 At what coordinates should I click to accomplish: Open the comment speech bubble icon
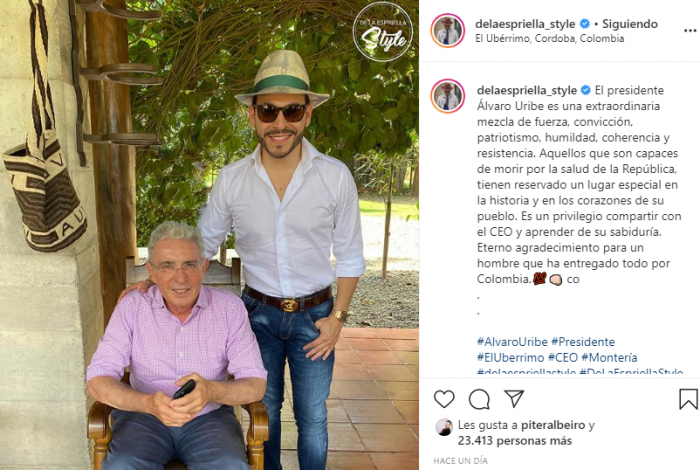[479, 399]
